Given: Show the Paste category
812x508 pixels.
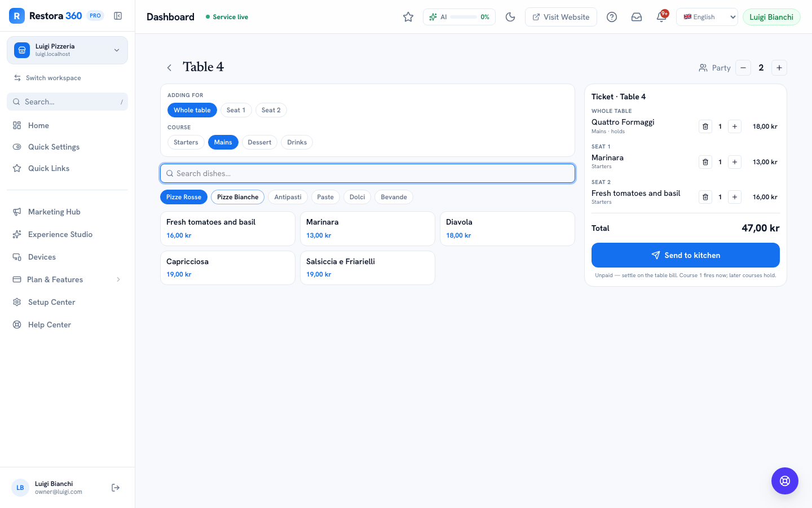Looking at the screenshot, I should click(x=325, y=197).
